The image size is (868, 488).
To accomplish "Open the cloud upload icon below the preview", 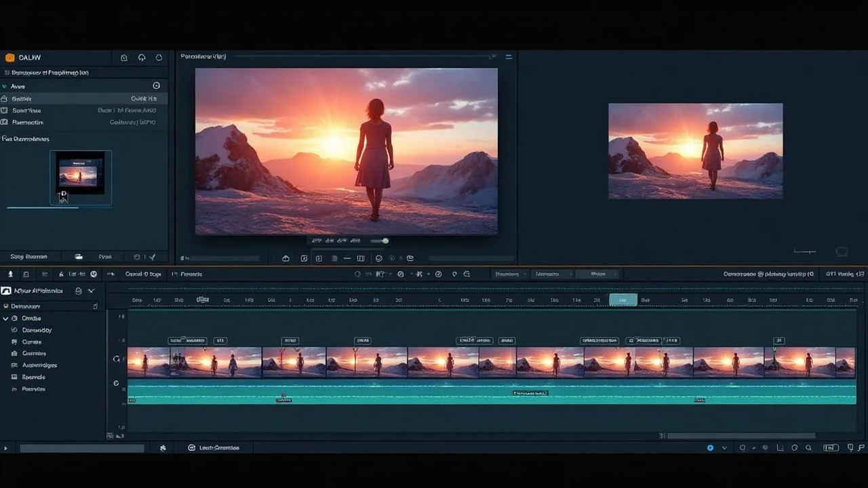I will (x=285, y=258).
